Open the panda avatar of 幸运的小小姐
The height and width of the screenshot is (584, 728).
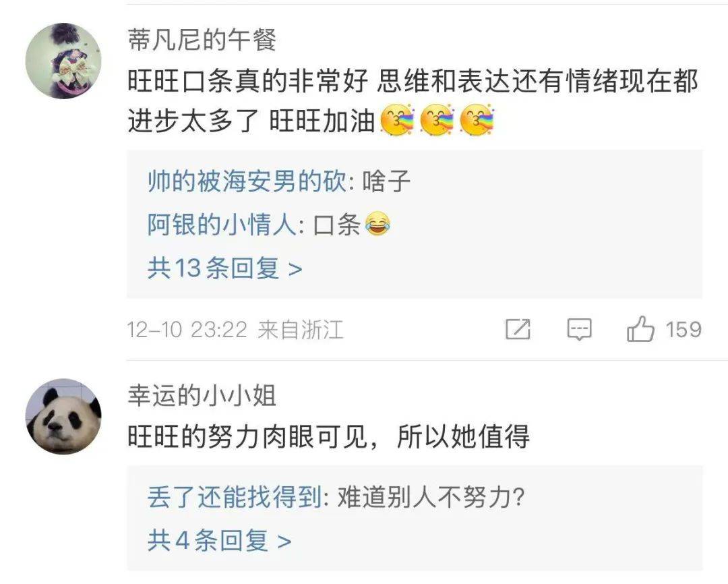pyautogui.click(x=63, y=417)
